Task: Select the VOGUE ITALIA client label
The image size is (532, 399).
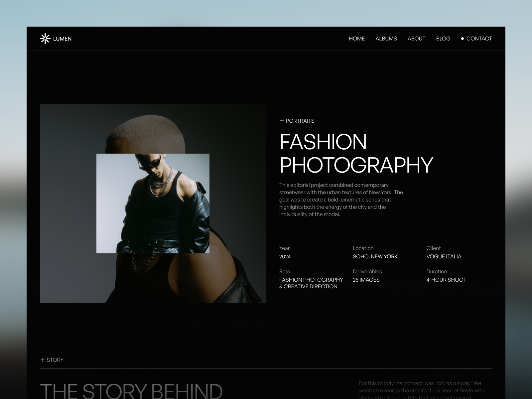Action: coord(444,256)
